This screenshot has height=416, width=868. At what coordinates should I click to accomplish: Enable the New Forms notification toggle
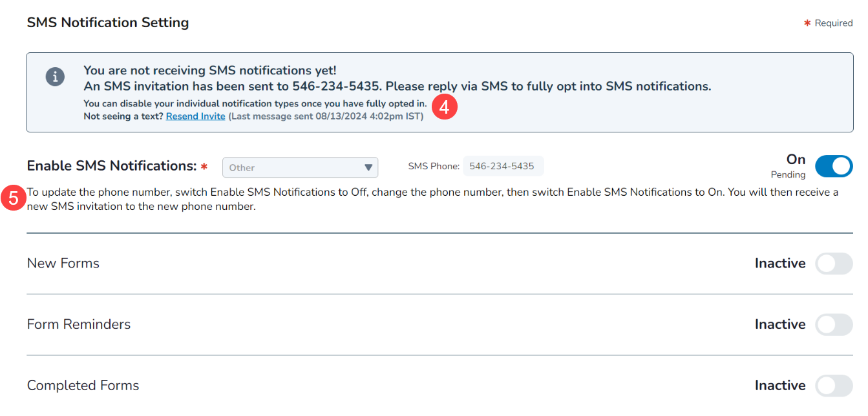[834, 264]
